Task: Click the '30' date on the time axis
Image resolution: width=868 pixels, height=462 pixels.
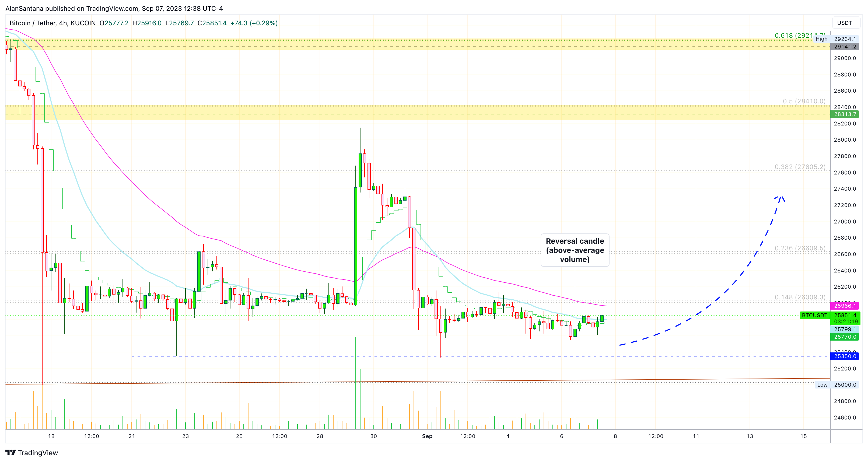Action: (373, 436)
